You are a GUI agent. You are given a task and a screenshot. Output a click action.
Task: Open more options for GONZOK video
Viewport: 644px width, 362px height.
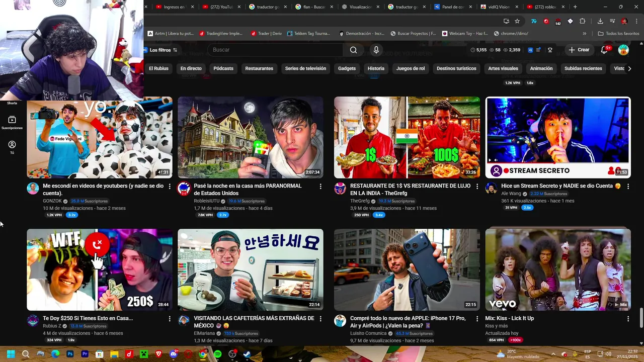pyautogui.click(x=170, y=186)
